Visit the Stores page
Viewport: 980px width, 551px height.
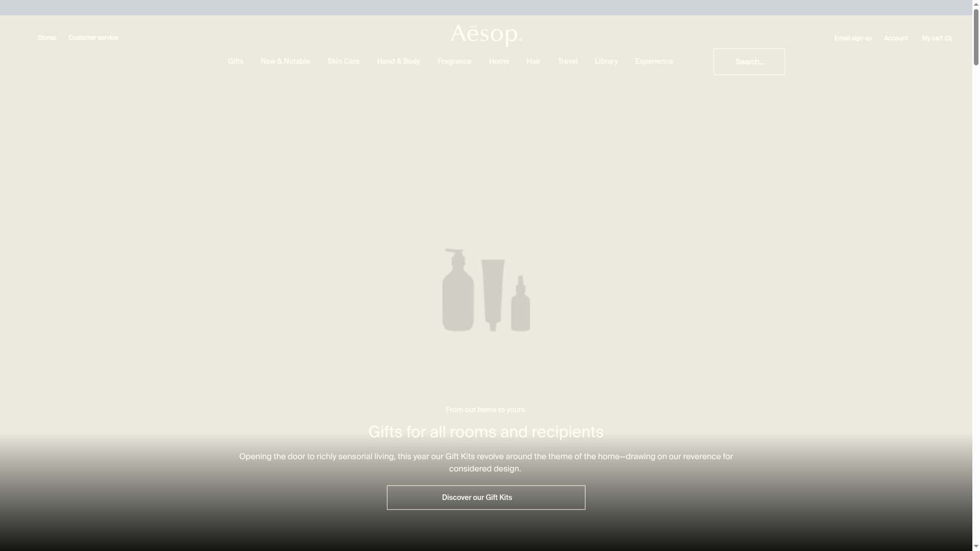46,37
